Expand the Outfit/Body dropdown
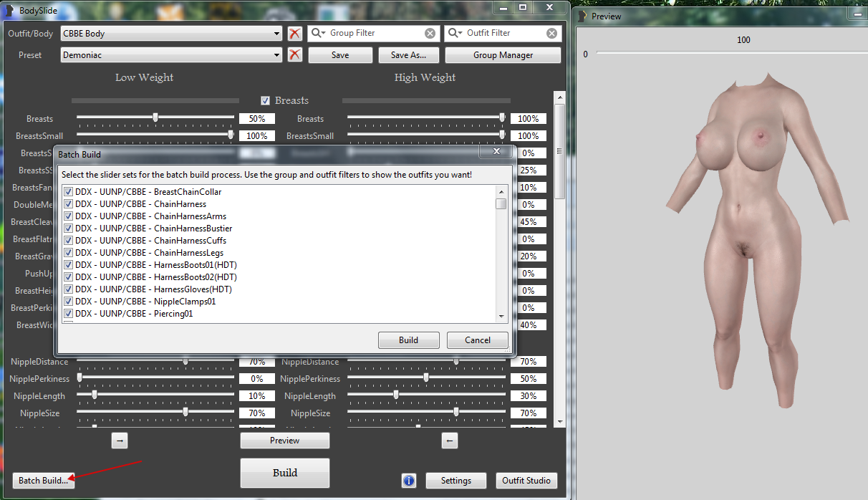 pyautogui.click(x=277, y=33)
